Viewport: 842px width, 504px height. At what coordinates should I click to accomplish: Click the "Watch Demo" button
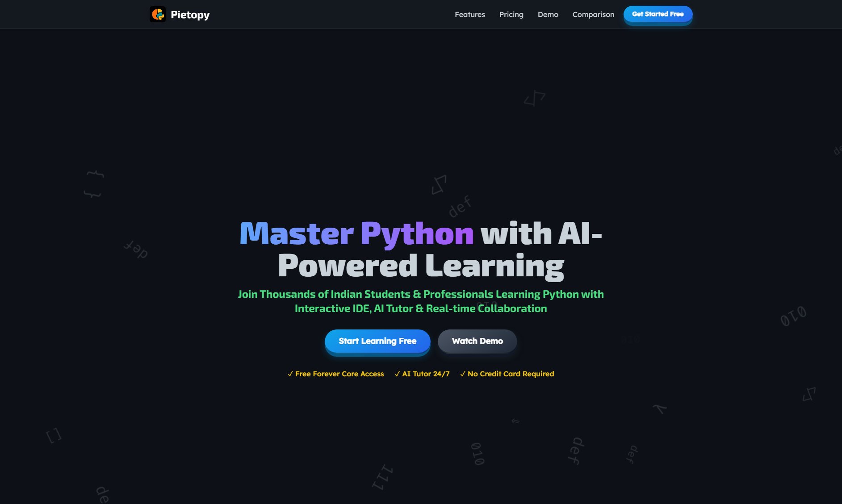[x=477, y=341]
